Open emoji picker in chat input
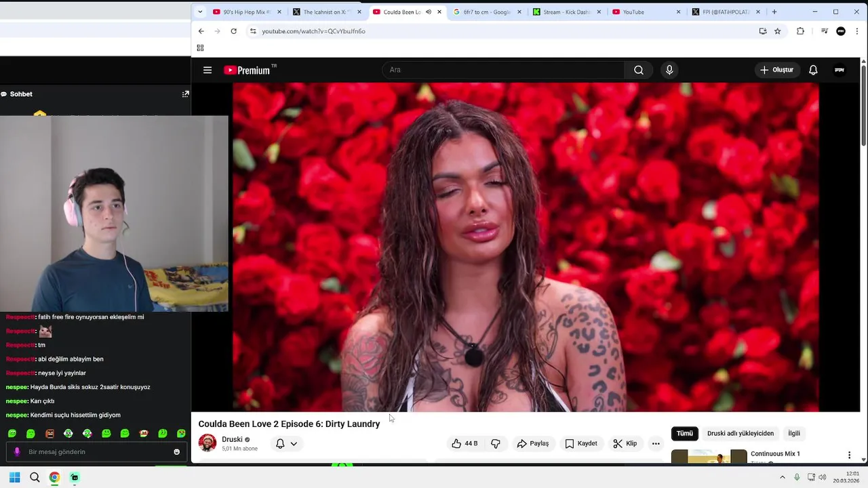The image size is (868, 488). click(177, 452)
